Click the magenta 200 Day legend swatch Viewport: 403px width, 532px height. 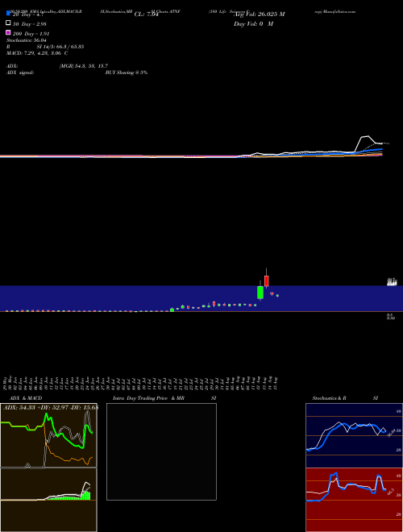pyautogui.click(x=8, y=32)
